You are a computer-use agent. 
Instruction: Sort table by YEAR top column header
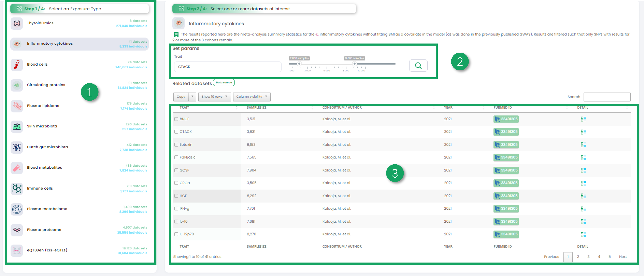click(x=448, y=108)
